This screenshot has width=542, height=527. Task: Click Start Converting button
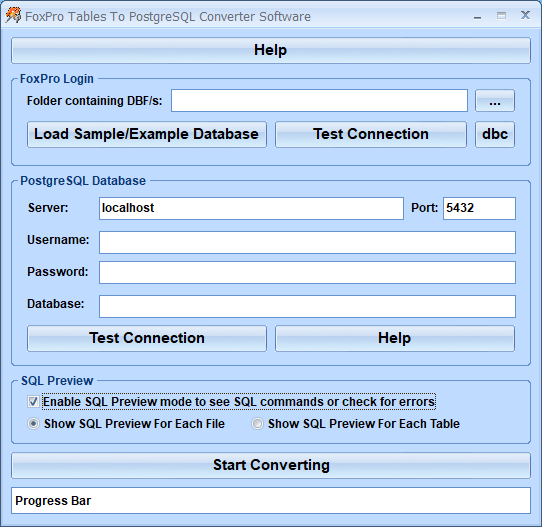(271, 465)
